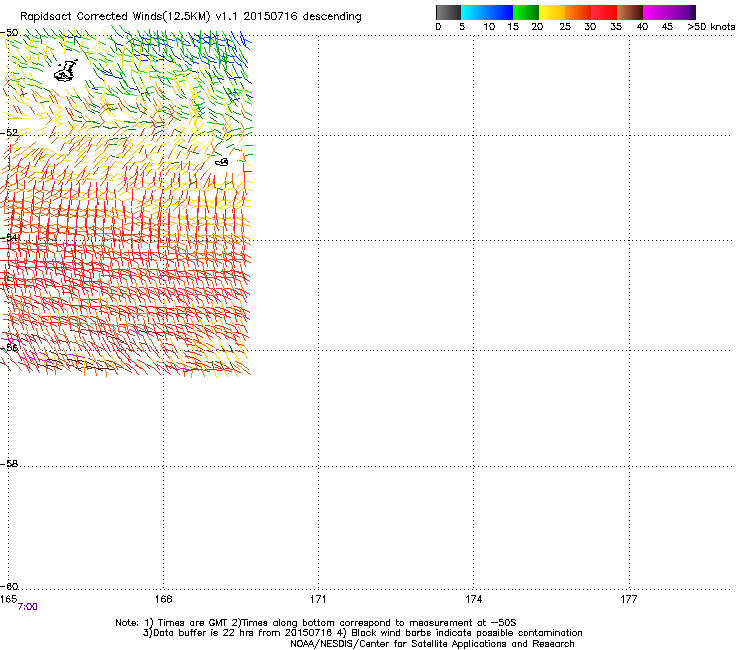Choose the dark blue 10-15 knot legend segment
Screen dimensions: 740x650
click(499, 12)
